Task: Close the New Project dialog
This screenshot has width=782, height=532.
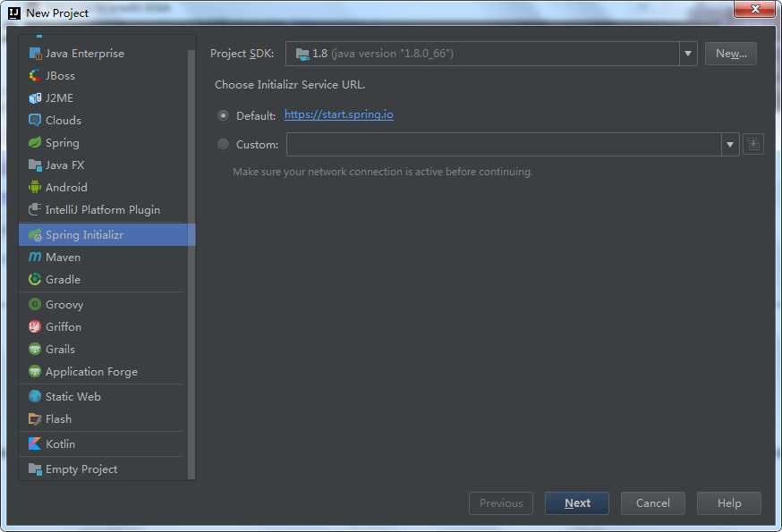Action: [x=755, y=8]
